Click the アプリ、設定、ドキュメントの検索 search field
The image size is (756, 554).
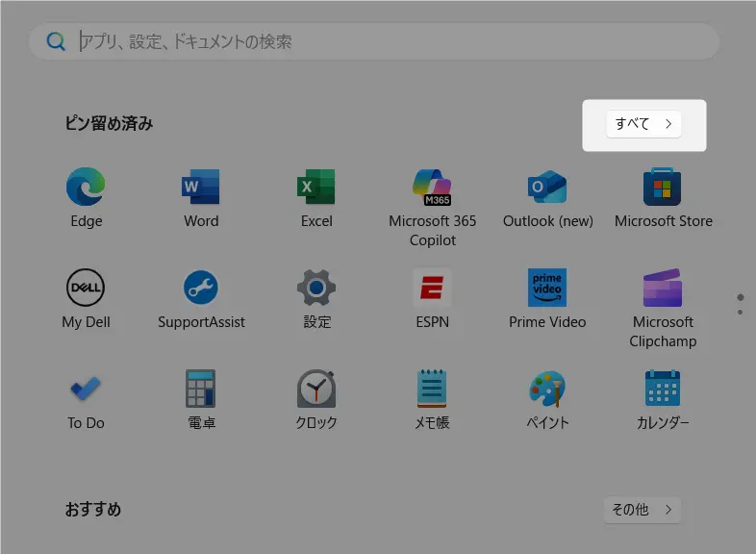[x=374, y=41]
